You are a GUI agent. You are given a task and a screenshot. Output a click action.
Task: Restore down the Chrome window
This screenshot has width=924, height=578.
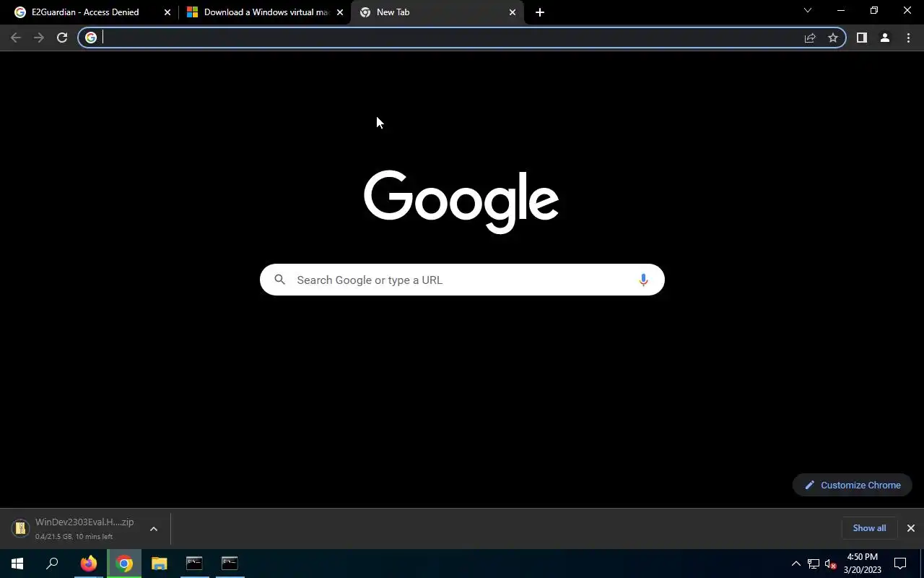click(x=874, y=11)
